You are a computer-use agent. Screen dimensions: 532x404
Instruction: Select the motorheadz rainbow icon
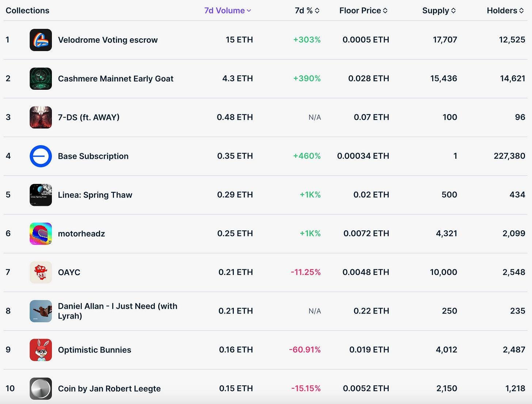[41, 234]
